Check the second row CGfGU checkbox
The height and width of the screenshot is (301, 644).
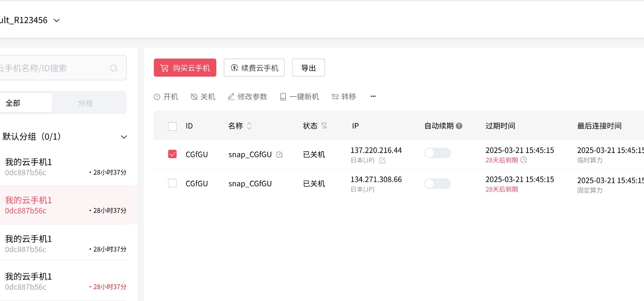pyautogui.click(x=172, y=183)
